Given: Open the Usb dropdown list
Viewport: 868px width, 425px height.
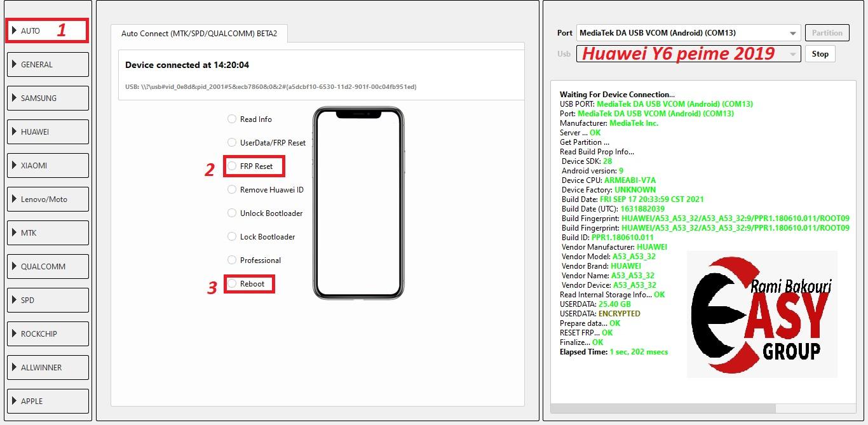Looking at the screenshot, I should tap(688, 54).
